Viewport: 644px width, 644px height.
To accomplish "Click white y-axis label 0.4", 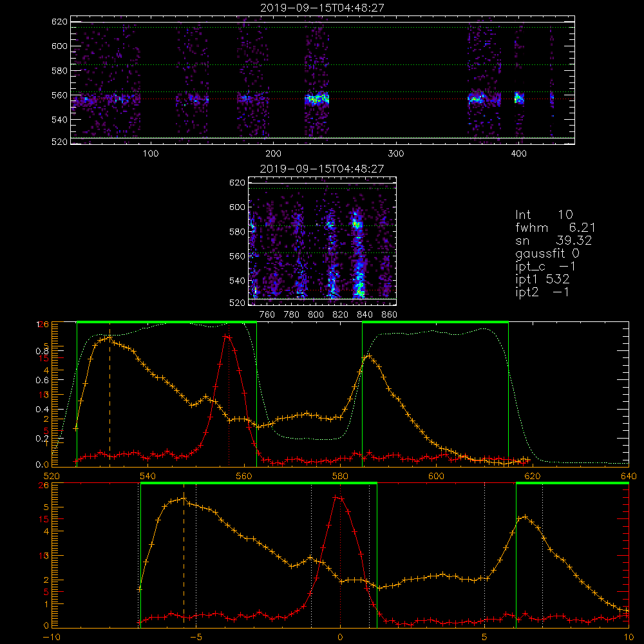I will [43, 410].
